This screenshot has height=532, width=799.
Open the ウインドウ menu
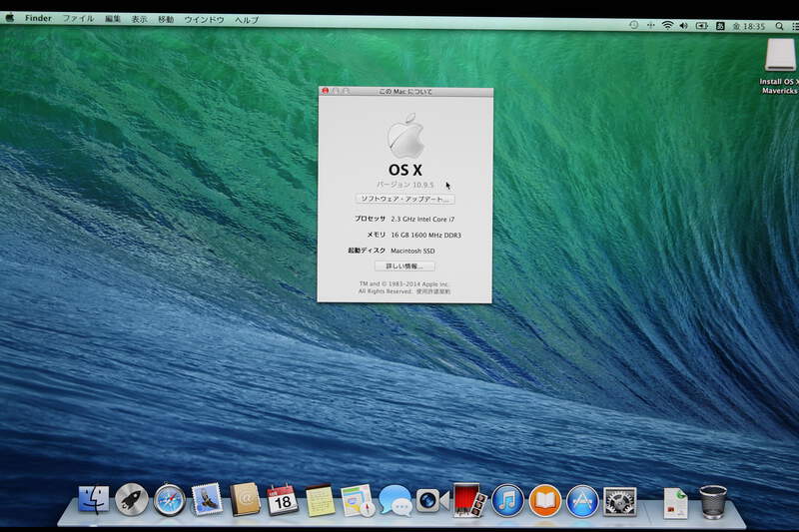coord(204,20)
